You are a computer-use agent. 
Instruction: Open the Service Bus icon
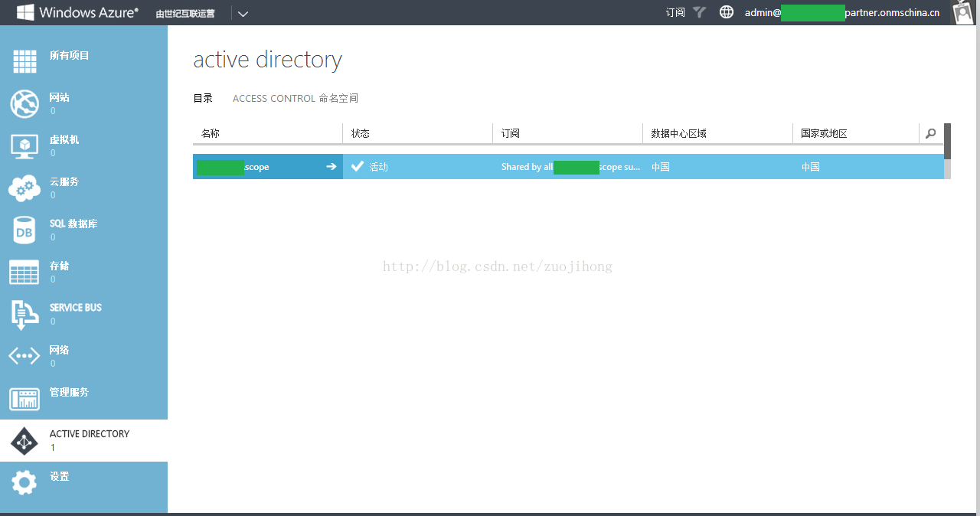point(24,314)
